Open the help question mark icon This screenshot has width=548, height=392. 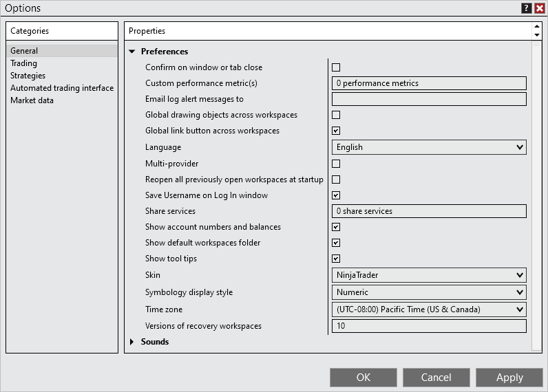(526, 8)
